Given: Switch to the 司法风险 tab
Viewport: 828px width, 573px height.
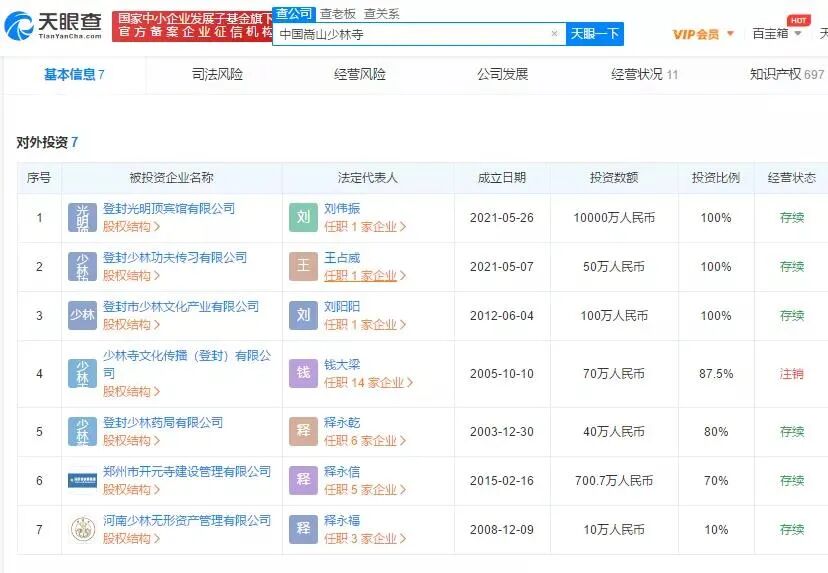Looking at the screenshot, I should click(x=217, y=74).
